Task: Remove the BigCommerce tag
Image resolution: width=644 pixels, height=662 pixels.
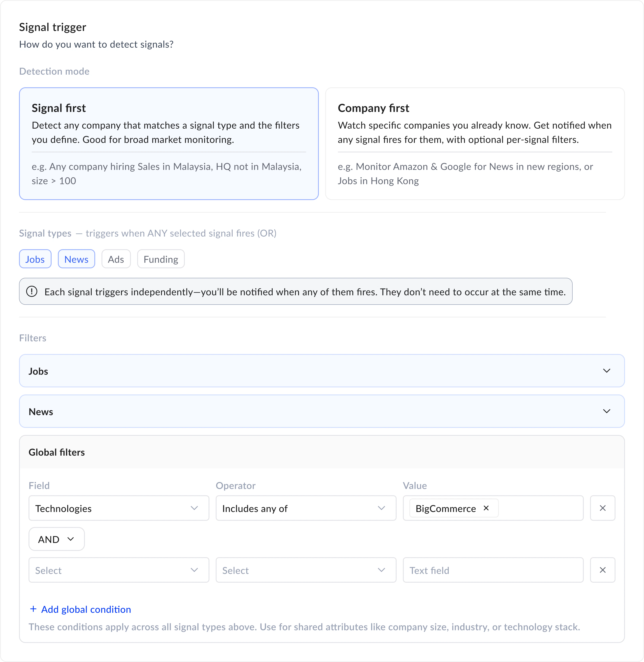Action: (486, 508)
